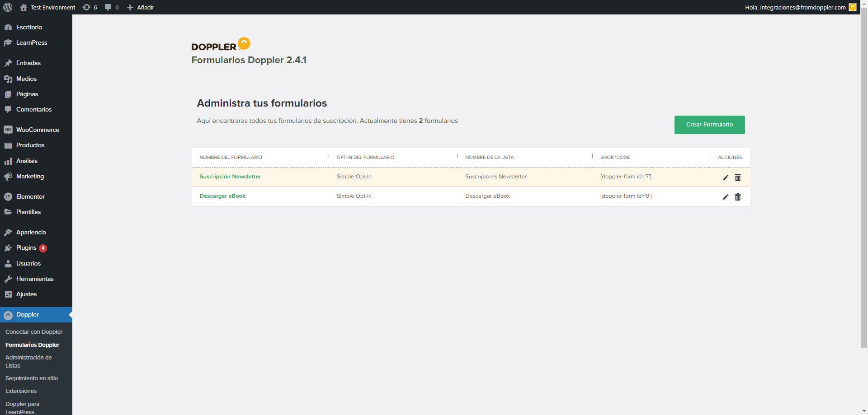Viewport: 868px width, 415px height.
Task: Open Seguimiento en sitio submenu item
Action: click(x=32, y=378)
